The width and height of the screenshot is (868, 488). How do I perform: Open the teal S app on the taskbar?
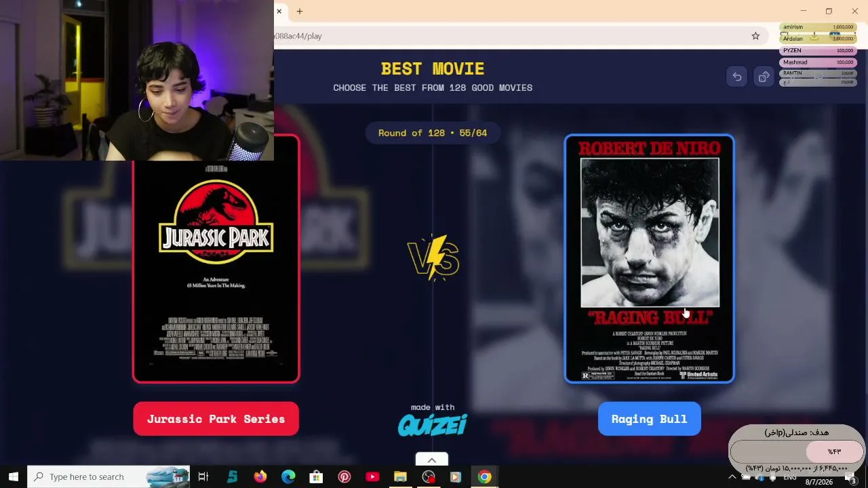pos(232,476)
